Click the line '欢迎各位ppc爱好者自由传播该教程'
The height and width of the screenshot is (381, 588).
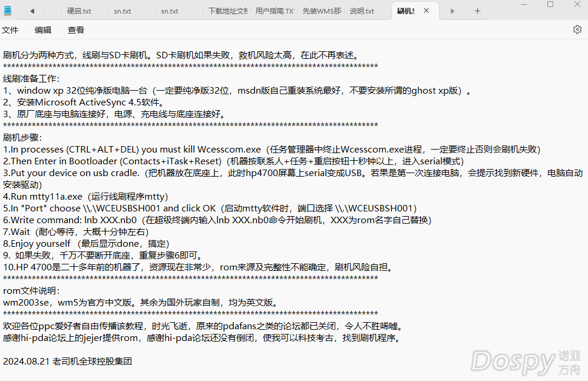tap(204, 326)
